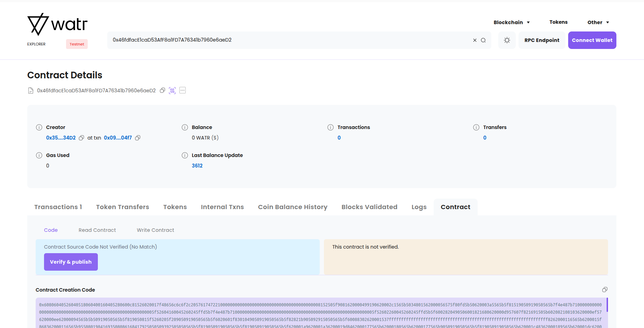Click the Connect Wallet button

592,40
